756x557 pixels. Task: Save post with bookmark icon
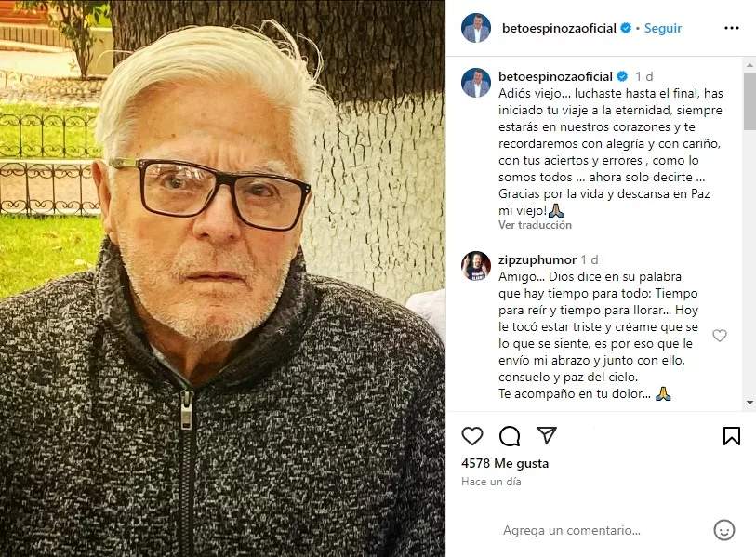732,436
